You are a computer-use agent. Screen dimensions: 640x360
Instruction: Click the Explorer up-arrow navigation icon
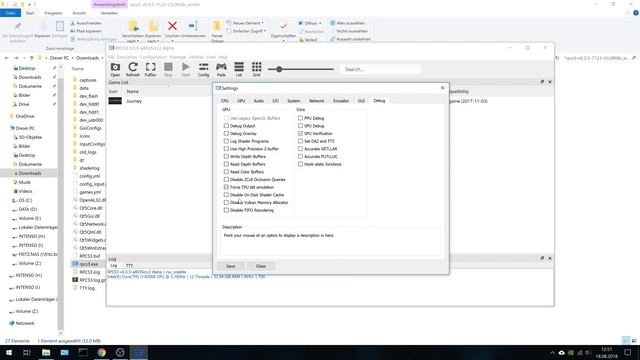pos(31,58)
